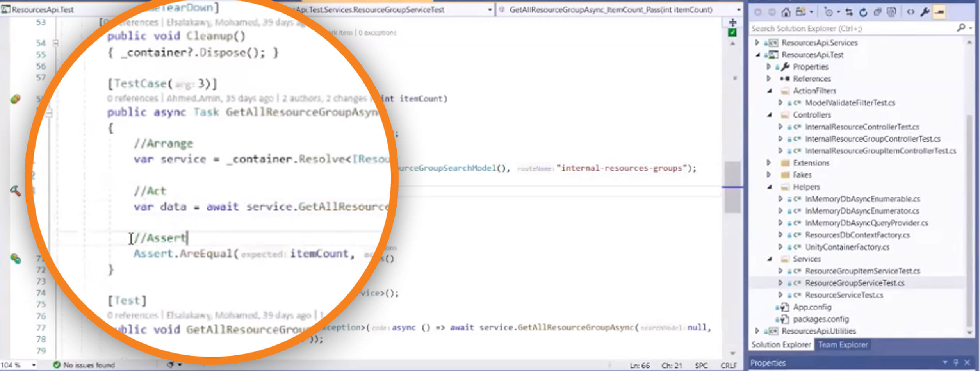The height and width of the screenshot is (371, 980).
Task: Click the View Code angle-brackets icon
Action: [911, 12]
